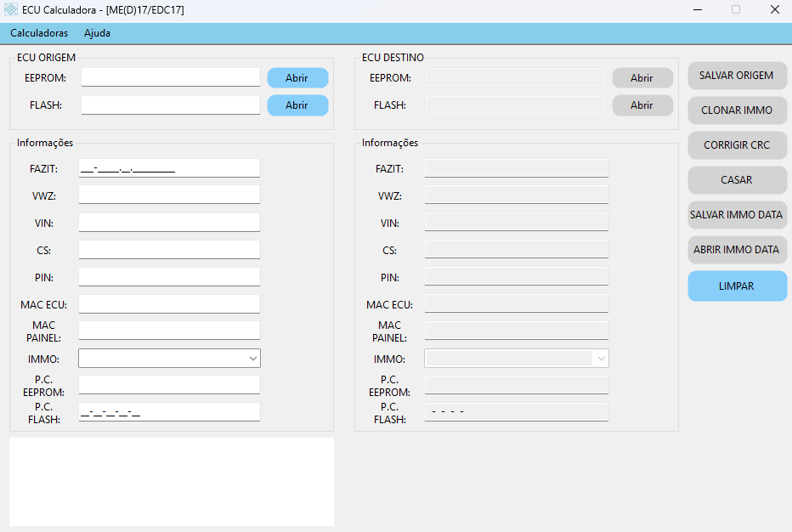Click Abrir for ECU Origem EEPROM
Viewport: 792px width, 532px height.
(297, 78)
